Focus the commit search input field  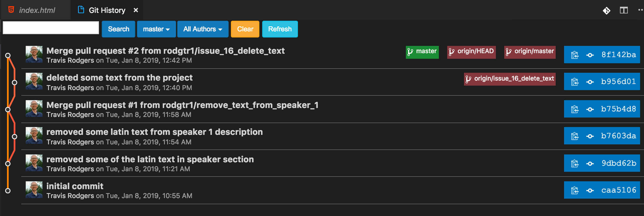pos(51,28)
